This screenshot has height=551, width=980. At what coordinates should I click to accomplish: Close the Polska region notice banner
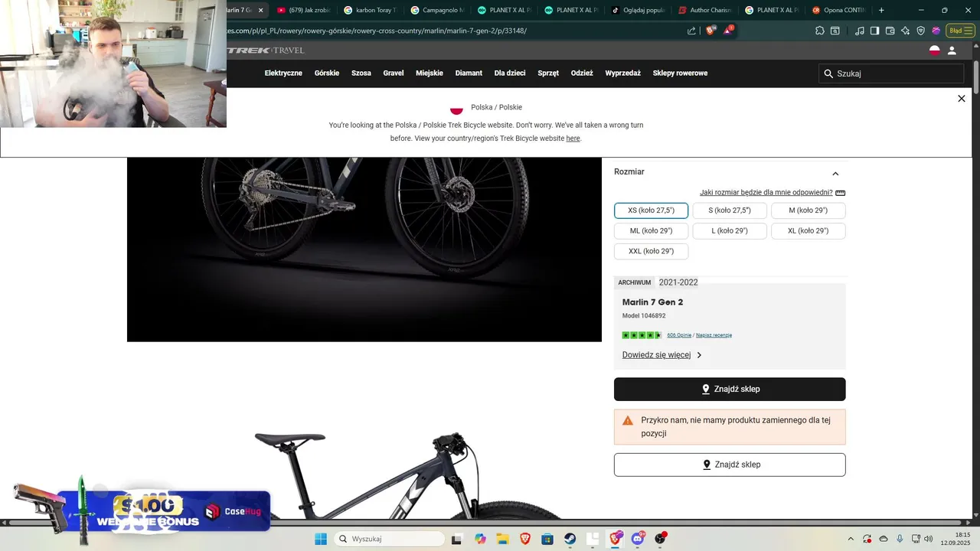pos(962,99)
